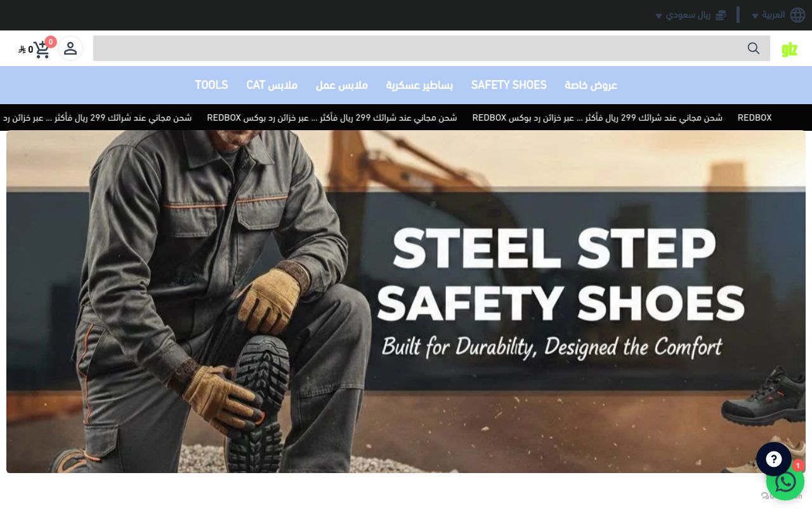Image resolution: width=812 pixels, height=508 pixels.
Task: Open the ملابس CAT category
Action: 272,85
